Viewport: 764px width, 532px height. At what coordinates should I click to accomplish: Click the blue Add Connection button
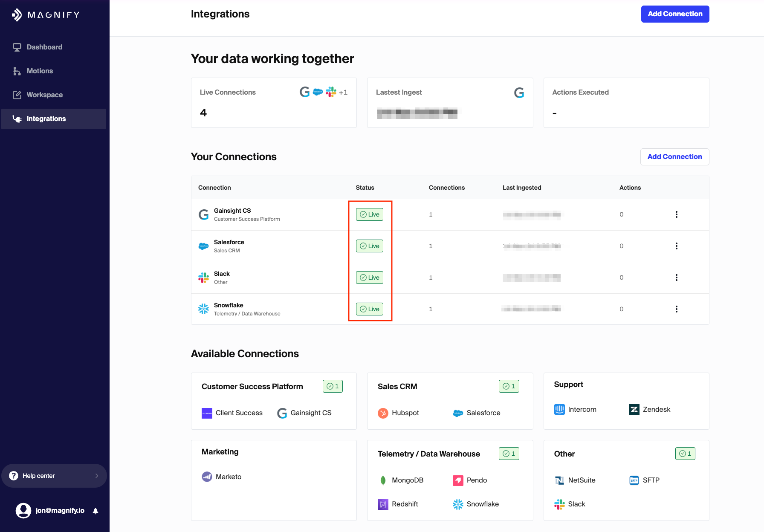click(675, 14)
